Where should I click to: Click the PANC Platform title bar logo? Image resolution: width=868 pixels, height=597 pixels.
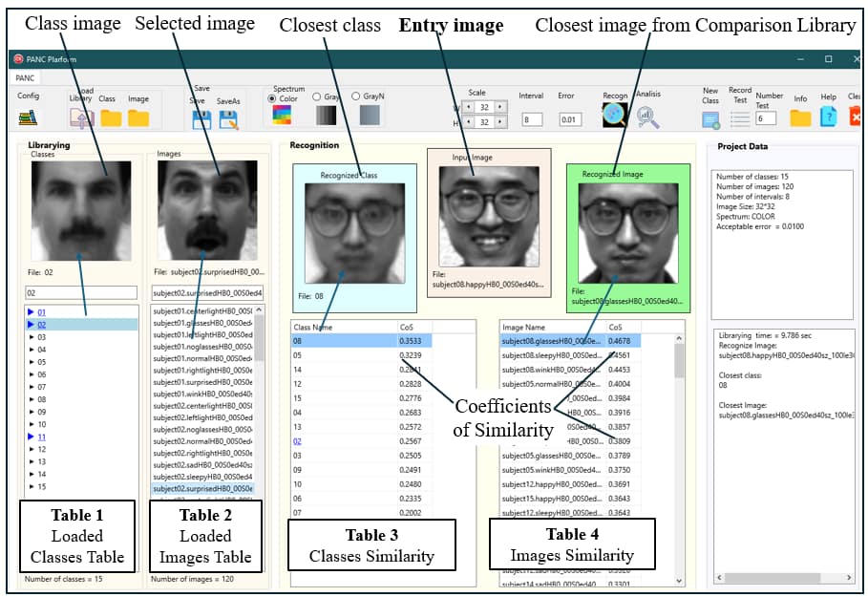(x=18, y=58)
